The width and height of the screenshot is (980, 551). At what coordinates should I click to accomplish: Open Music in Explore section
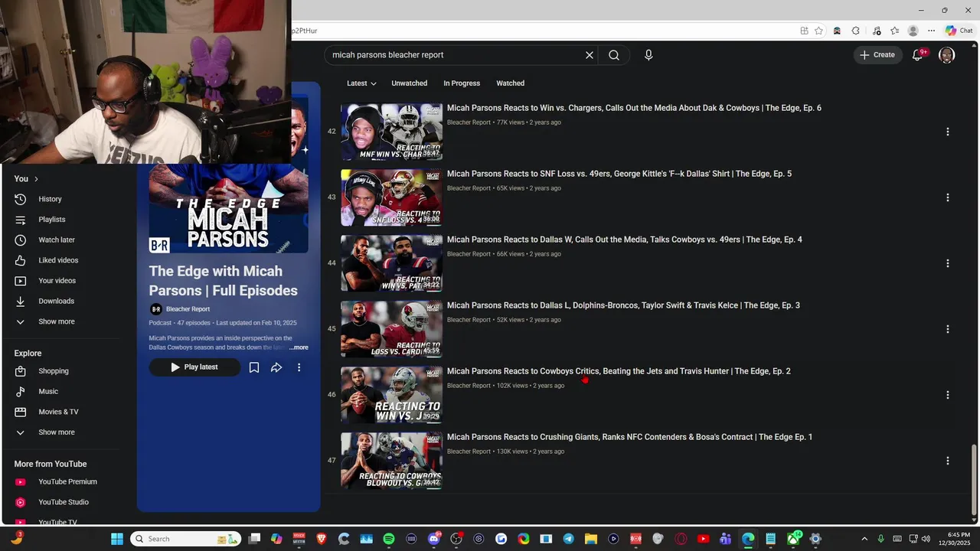click(x=48, y=392)
